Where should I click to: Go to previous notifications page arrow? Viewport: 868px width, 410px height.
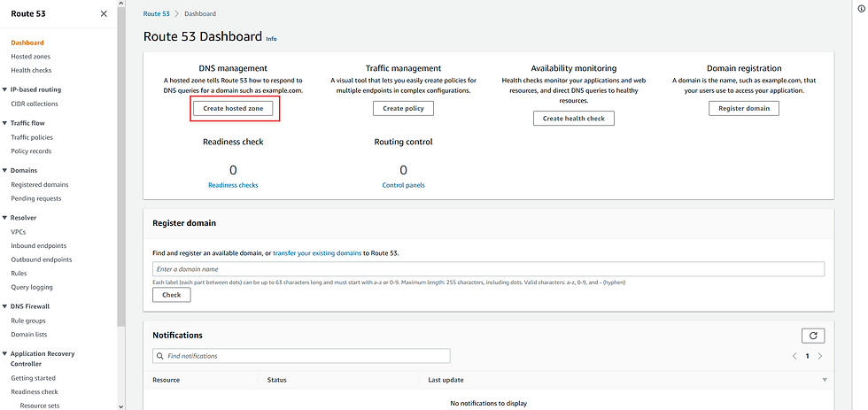point(794,356)
